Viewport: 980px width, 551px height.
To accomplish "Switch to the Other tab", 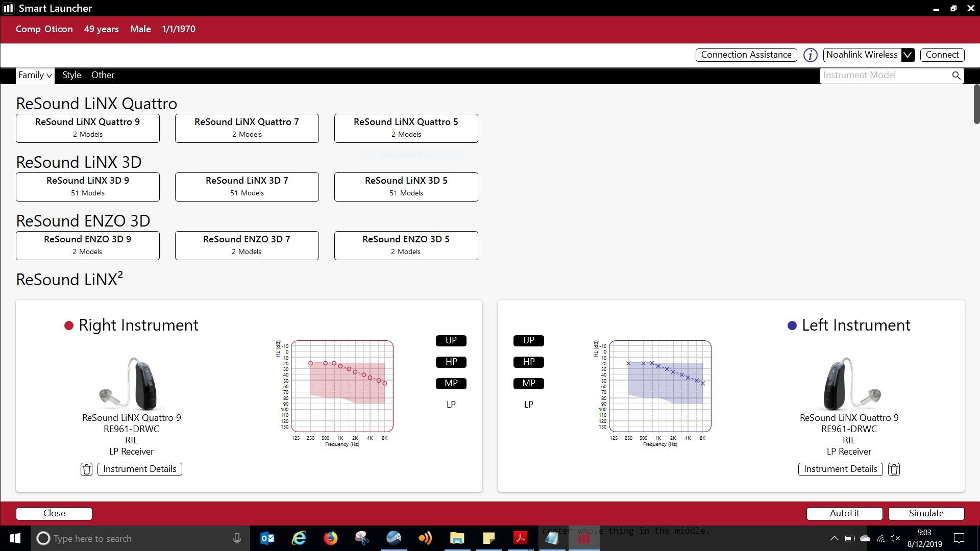I will tap(103, 76).
